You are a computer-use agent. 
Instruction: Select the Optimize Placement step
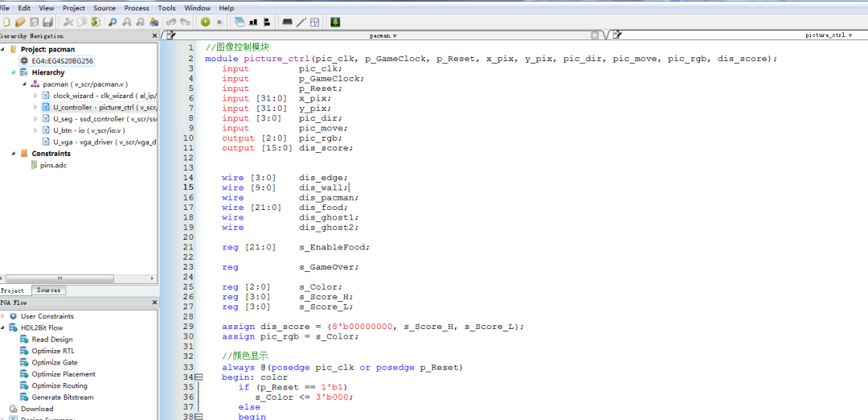(63, 374)
